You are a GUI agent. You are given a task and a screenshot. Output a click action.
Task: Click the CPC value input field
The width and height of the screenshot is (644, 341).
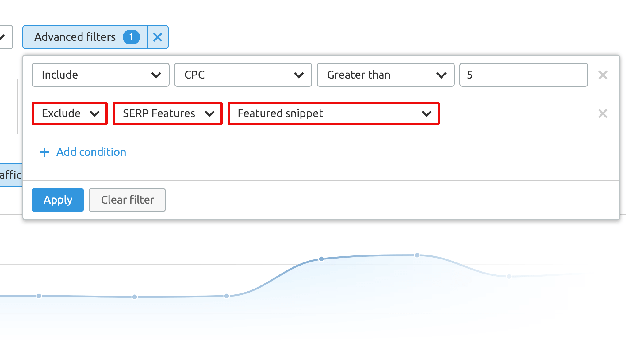pyautogui.click(x=523, y=75)
